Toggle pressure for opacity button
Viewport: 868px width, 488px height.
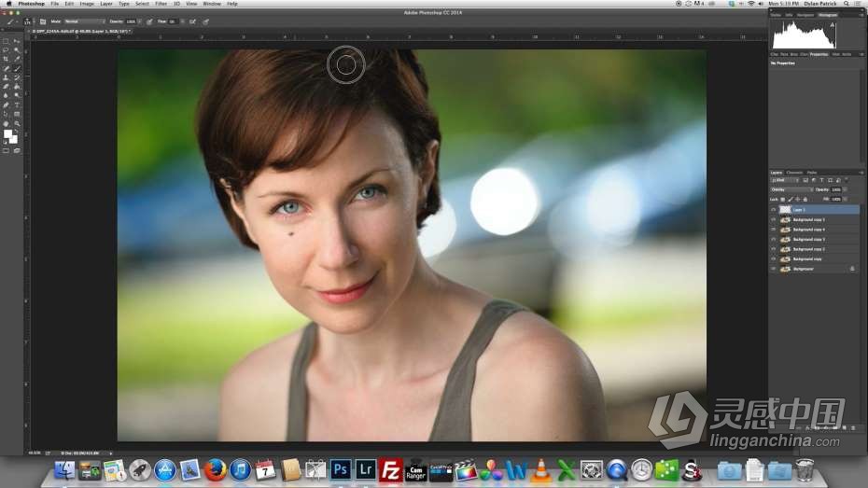pos(149,21)
